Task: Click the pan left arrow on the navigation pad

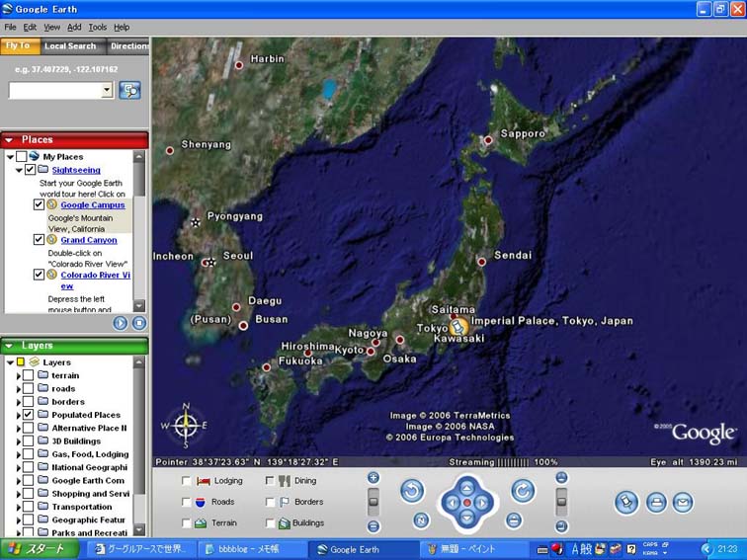Action: [452, 503]
